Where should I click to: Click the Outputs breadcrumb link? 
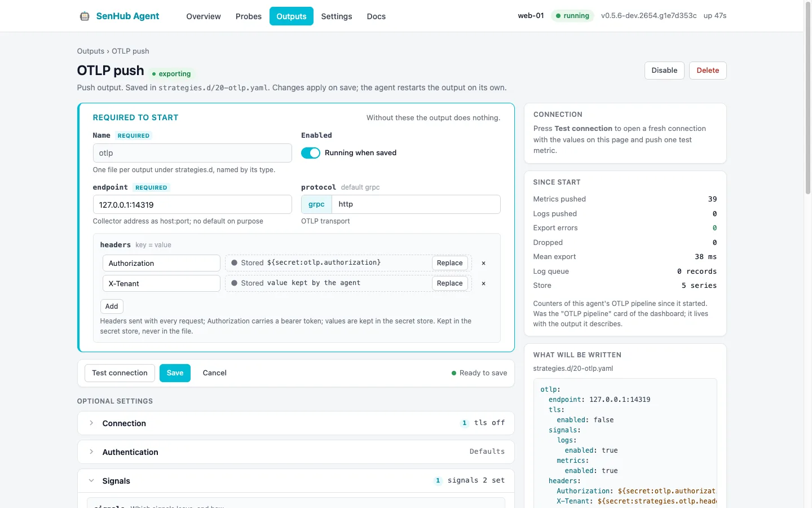point(91,51)
